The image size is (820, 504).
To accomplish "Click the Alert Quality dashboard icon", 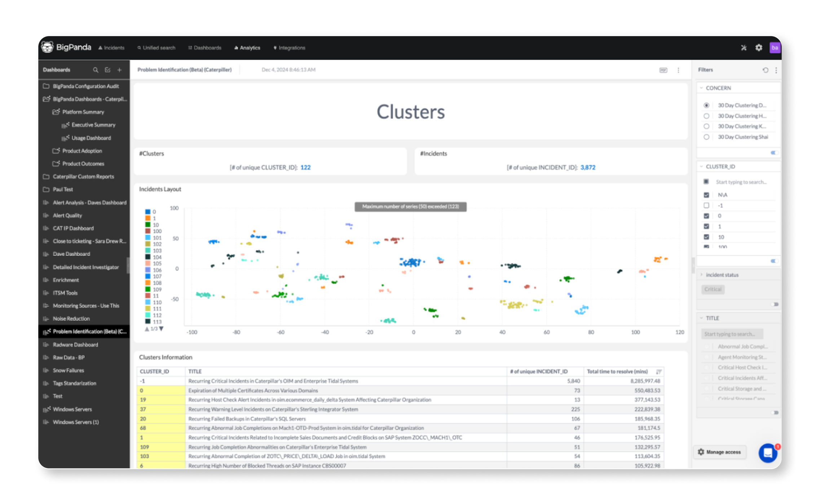I will (46, 216).
